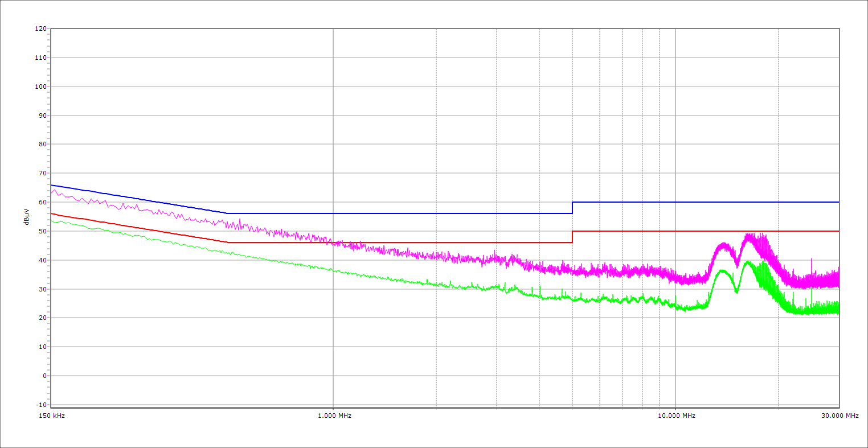The image size is (868, 448).
Task: Click the narrow magenta spike near 25 MHz
Action: pos(811,260)
